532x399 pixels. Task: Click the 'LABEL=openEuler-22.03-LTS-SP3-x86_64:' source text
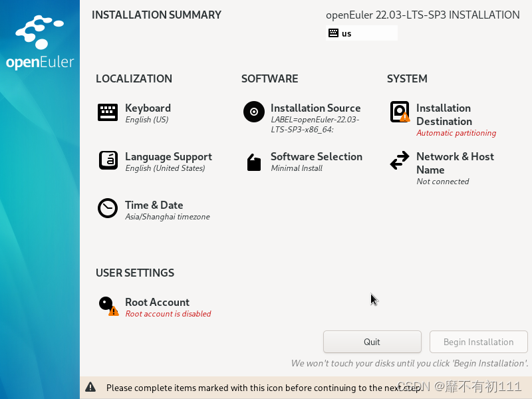(x=315, y=124)
